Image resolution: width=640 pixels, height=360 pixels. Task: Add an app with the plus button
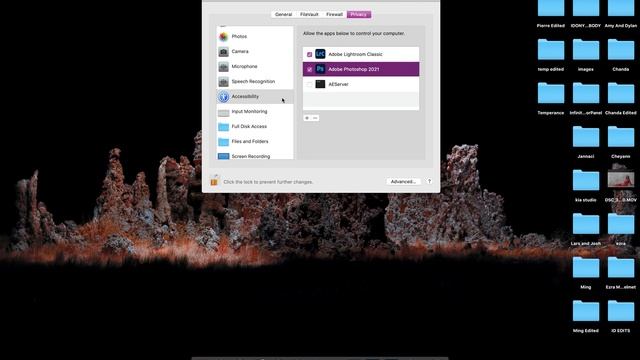pos(307,118)
